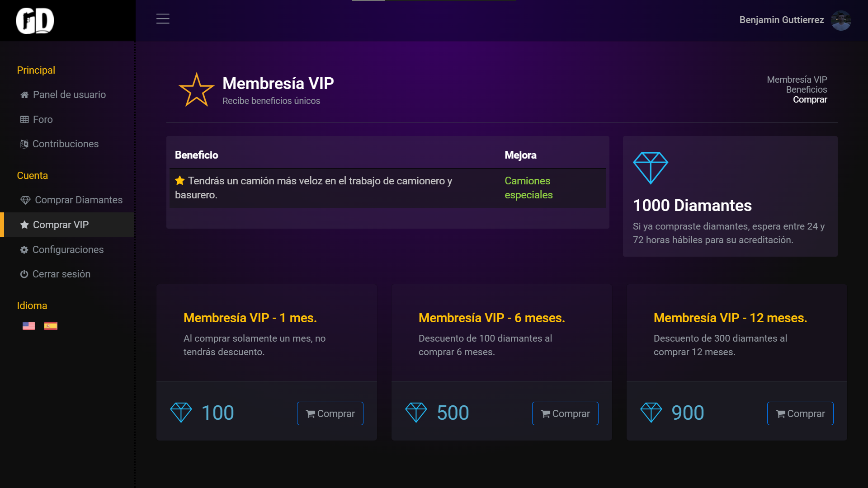Click Cerrar sesión to log out
The image size is (868, 488).
point(61,274)
